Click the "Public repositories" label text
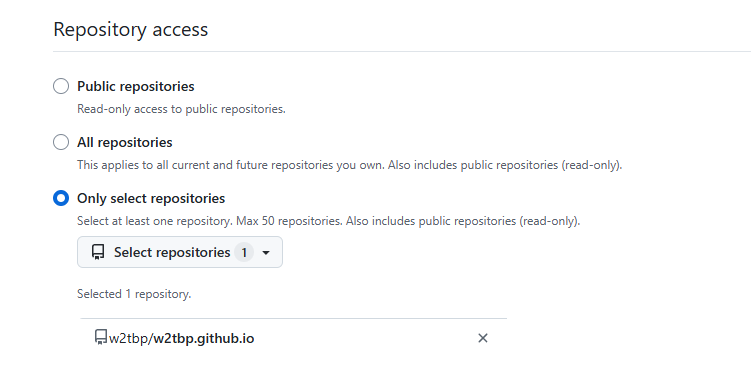This screenshot has height=375, width=751. [x=136, y=87]
